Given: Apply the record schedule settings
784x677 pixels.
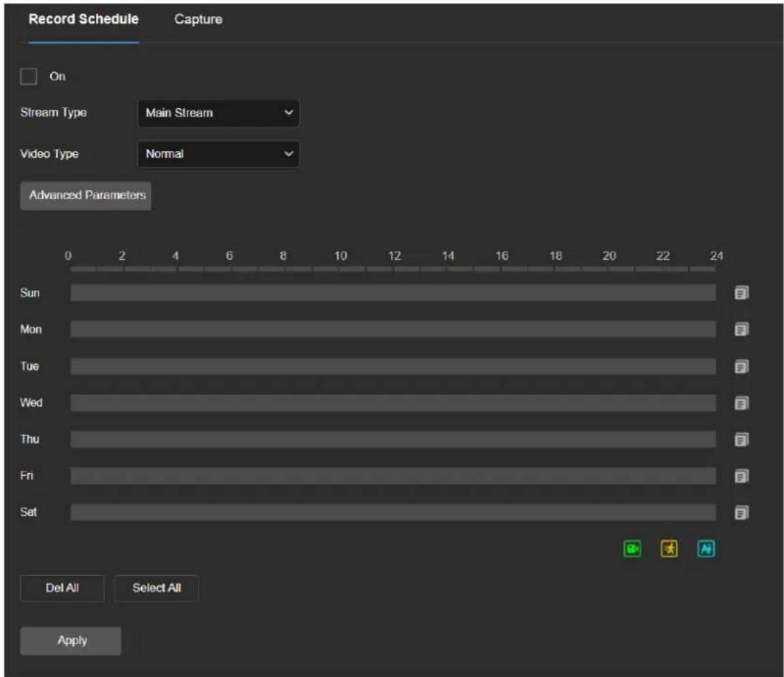Looking at the screenshot, I should point(70,641).
